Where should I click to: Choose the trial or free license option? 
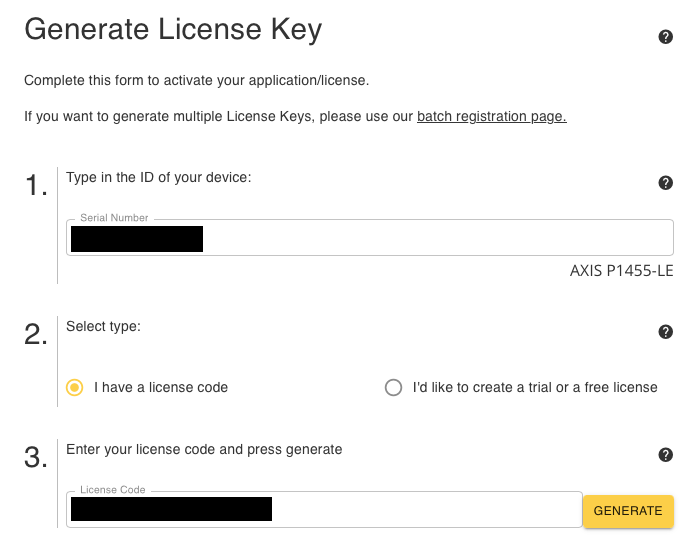point(394,387)
